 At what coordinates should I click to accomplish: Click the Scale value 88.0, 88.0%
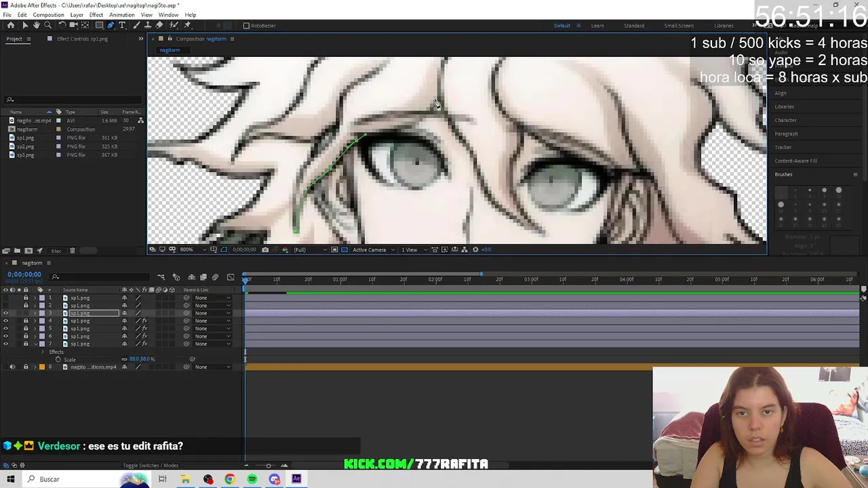[142, 359]
